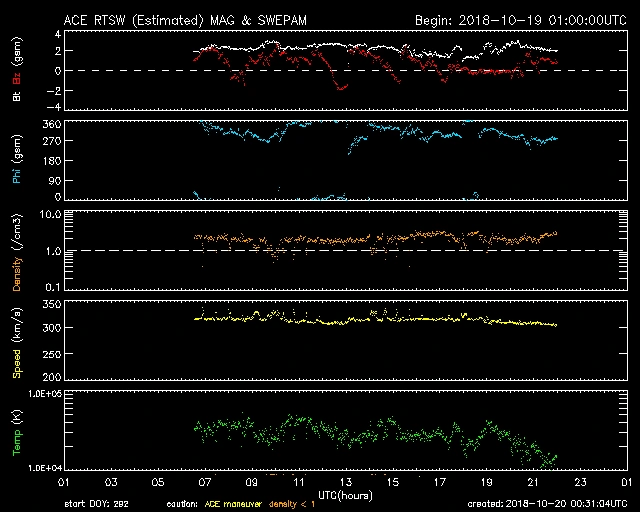The width and height of the screenshot is (640, 512).
Task: Click the '09' hour tick label
Action: [x=252, y=483]
